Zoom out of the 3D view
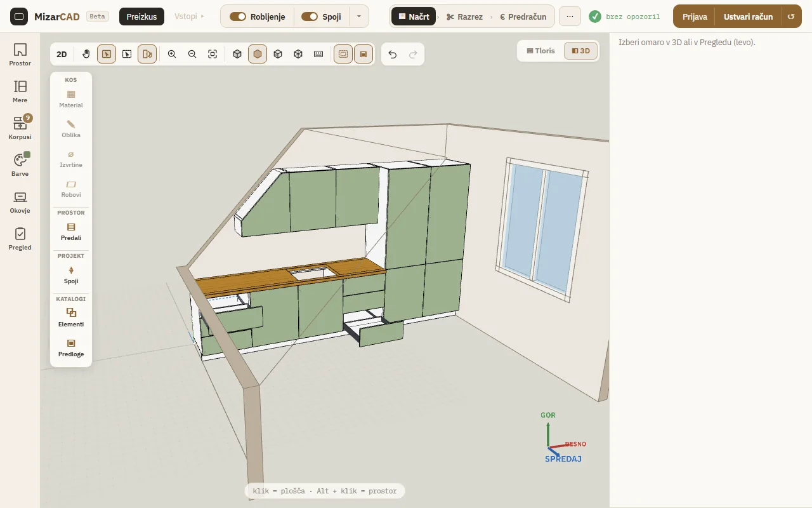The width and height of the screenshot is (812, 508). pos(192,54)
